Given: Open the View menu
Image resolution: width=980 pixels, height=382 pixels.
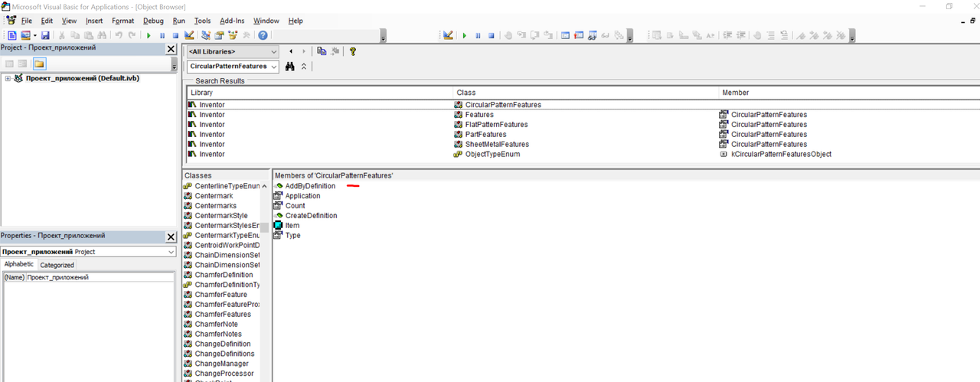Looking at the screenshot, I should point(69,21).
